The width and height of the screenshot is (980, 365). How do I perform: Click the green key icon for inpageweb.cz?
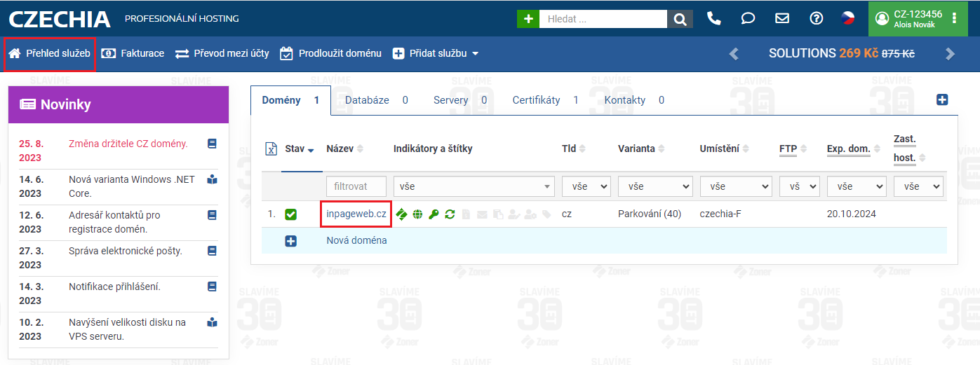(x=434, y=214)
